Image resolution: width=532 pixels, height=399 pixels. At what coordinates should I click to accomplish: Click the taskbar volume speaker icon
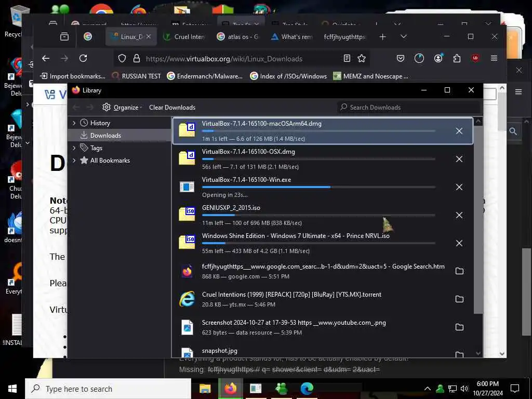pyautogui.click(x=464, y=389)
